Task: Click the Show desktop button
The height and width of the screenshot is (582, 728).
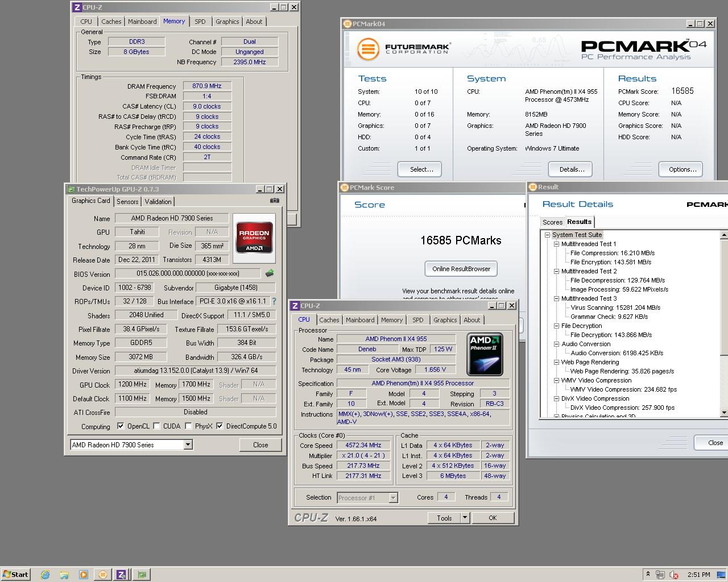Action: point(721,575)
